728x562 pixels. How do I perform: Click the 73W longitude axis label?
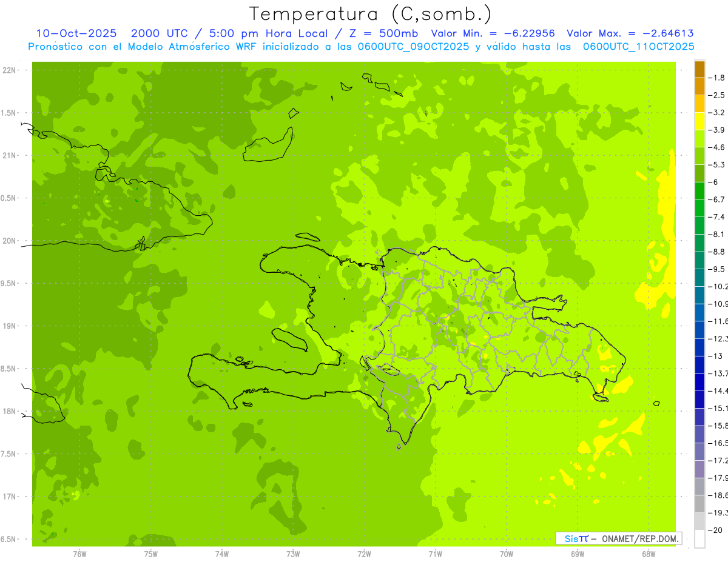[x=293, y=554]
